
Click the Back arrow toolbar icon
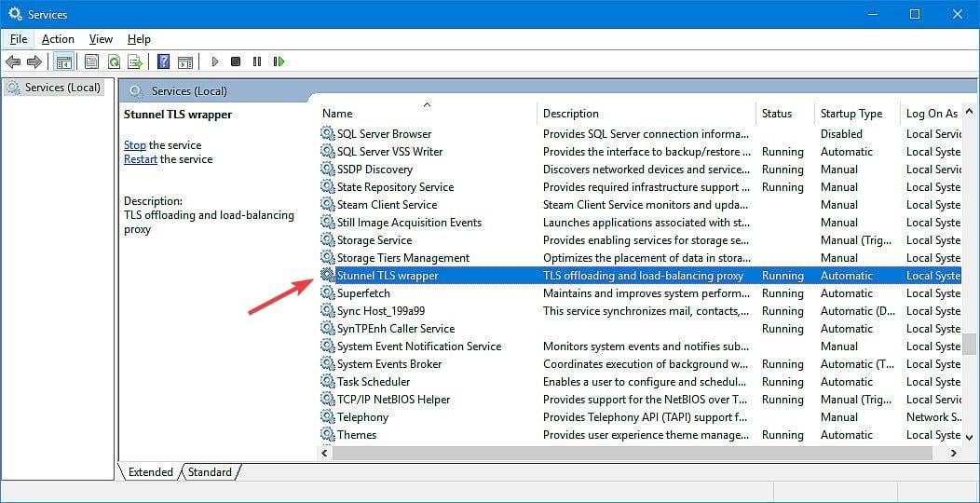(x=13, y=61)
